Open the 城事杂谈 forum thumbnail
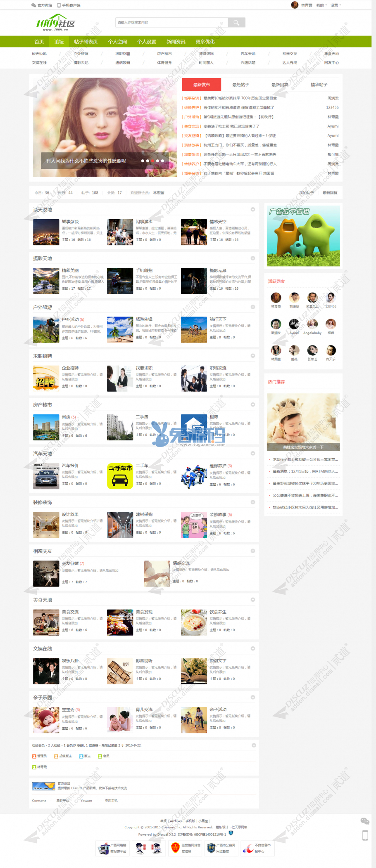The height and width of the screenshot is (868, 376). [46, 232]
